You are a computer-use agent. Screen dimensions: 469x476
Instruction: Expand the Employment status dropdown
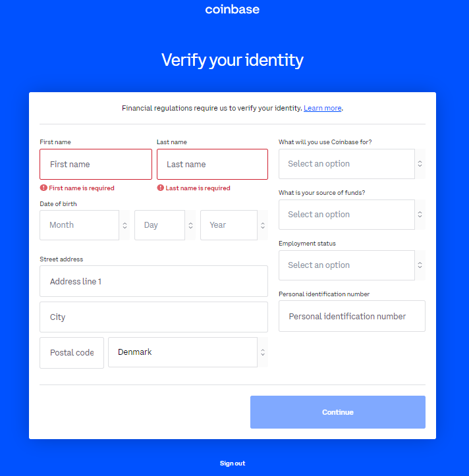(352, 265)
